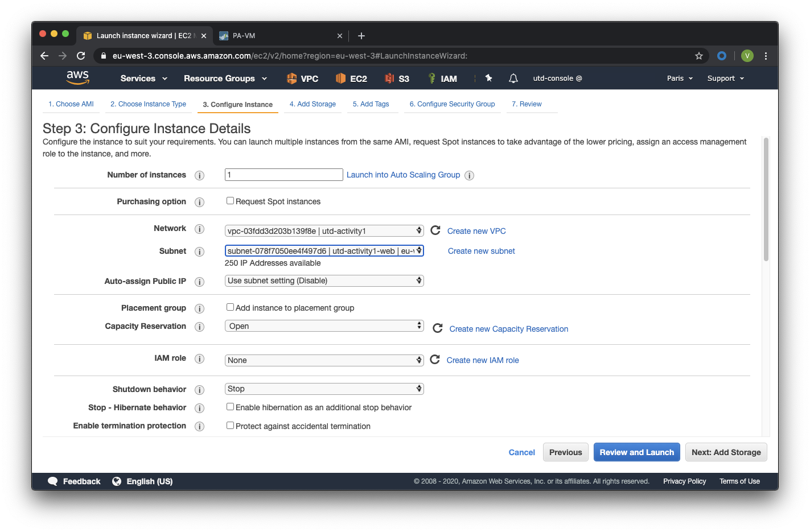Click the Cancel link
The height and width of the screenshot is (532, 810).
(x=522, y=452)
